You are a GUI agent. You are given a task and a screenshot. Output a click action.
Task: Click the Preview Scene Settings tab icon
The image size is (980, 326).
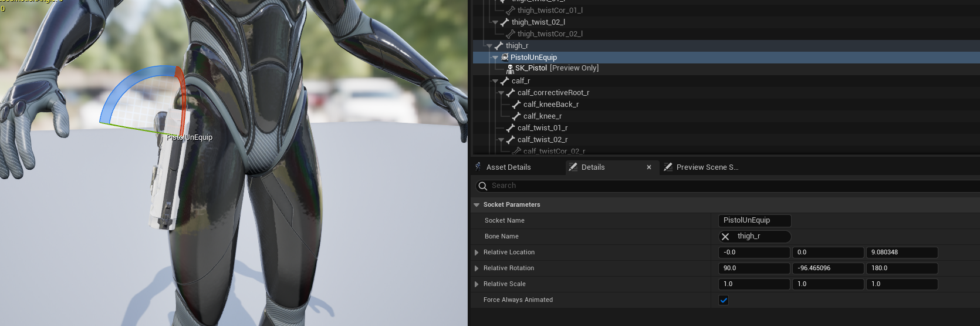pyautogui.click(x=668, y=167)
